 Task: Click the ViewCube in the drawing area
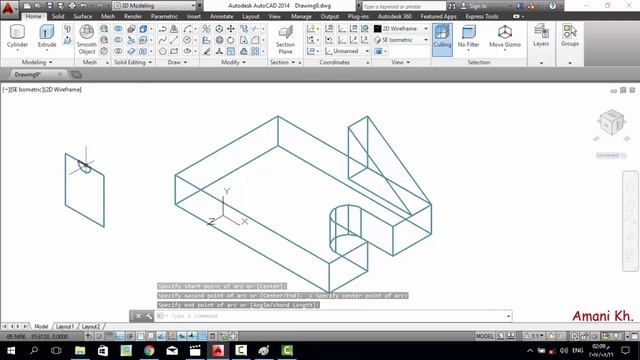tap(611, 122)
